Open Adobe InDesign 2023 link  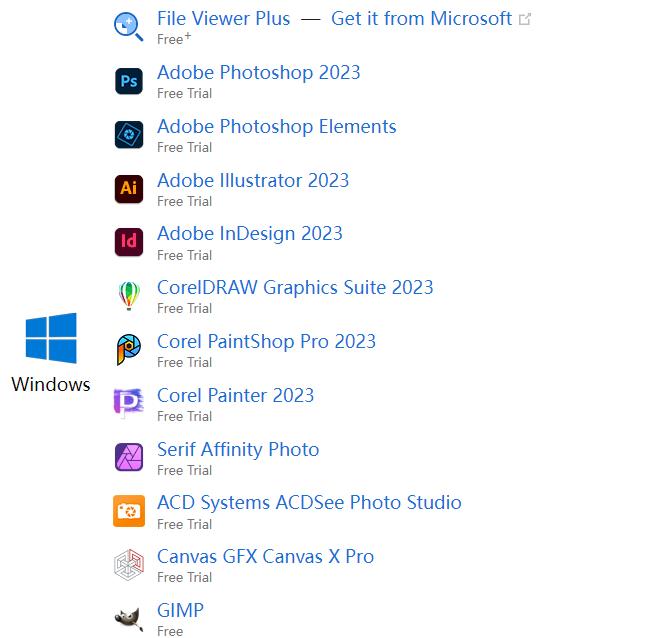pyautogui.click(x=250, y=234)
